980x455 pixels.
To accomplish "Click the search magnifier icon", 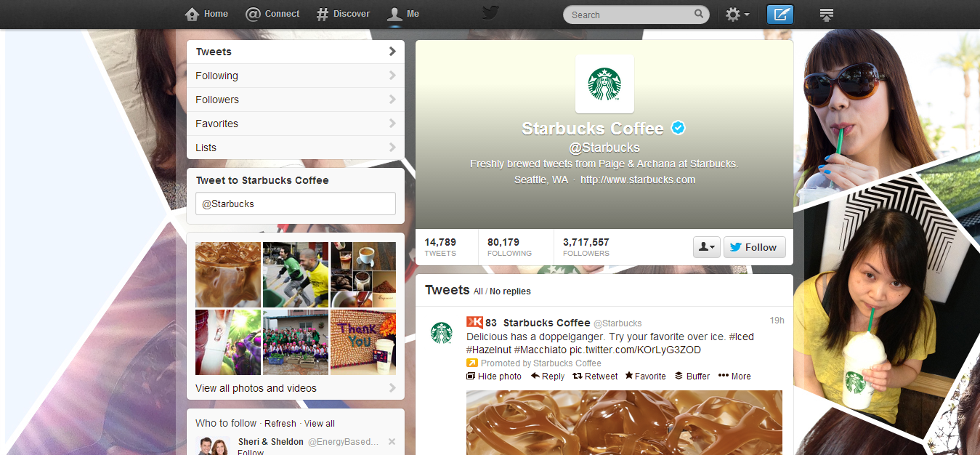I will 698,14.
